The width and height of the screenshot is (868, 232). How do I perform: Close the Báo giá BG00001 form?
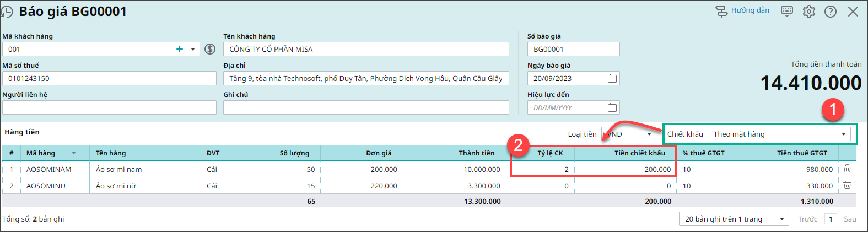point(853,12)
